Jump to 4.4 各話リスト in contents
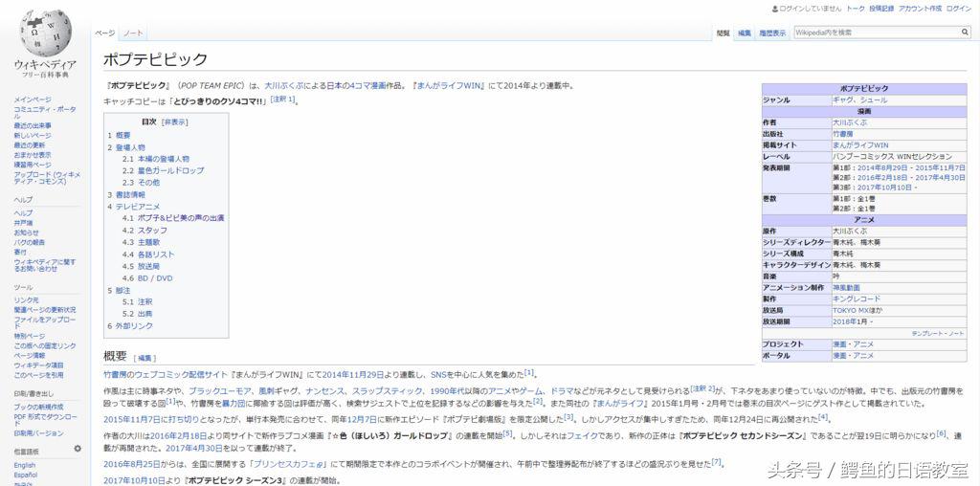Viewport: 980px width, 486px height. 148,254
